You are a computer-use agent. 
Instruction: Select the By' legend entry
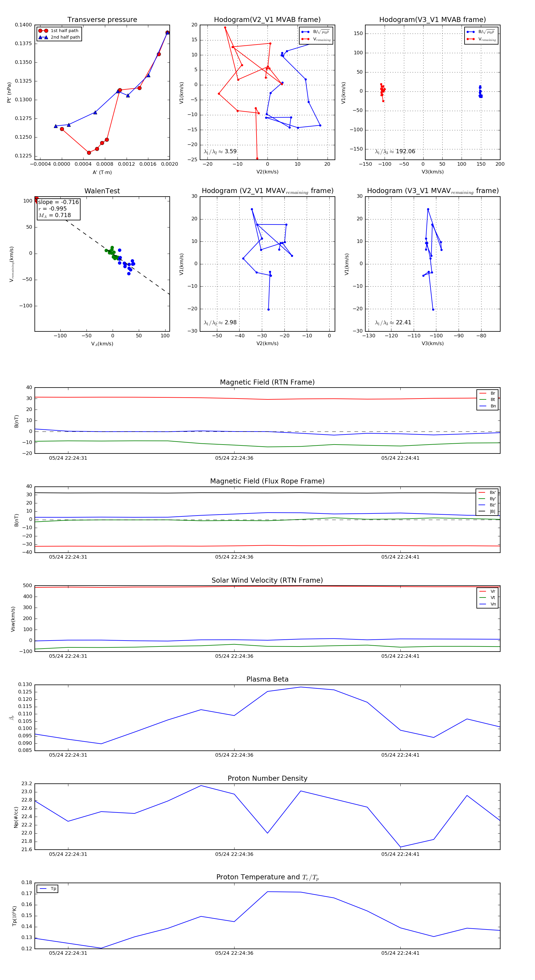[487, 499]
